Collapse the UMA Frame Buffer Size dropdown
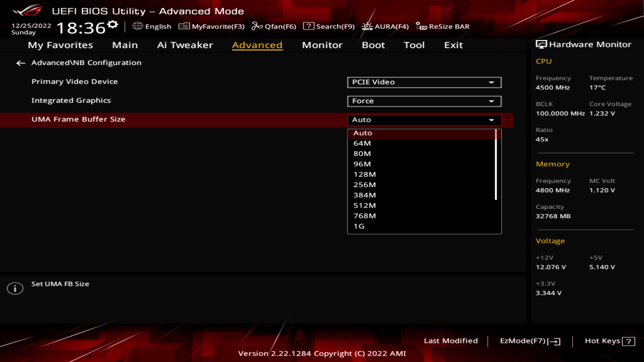Viewport: 644px width, 362px height. (x=492, y=120)
